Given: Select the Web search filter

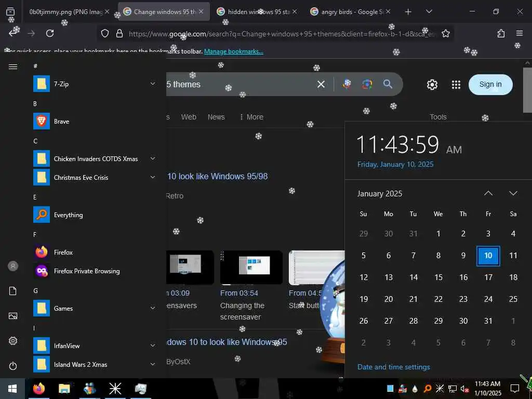Looking at the screenshot, I should (189, 117).
